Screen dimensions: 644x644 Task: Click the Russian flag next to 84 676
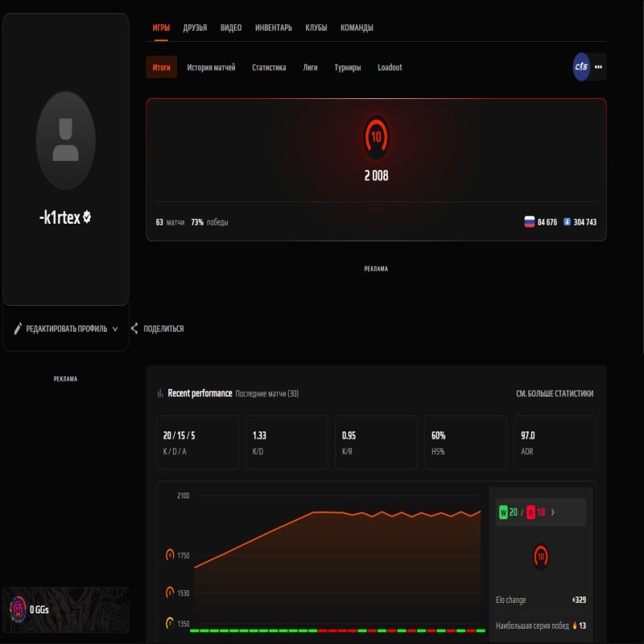[x=528, y=220]
